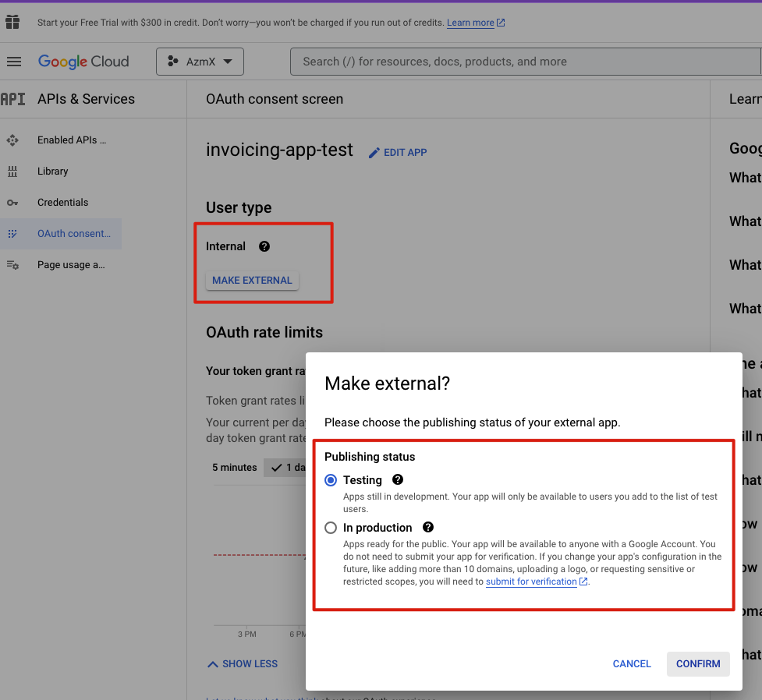Click the gift icon in trial banner
Image resolution: width=762 pixels, height=700 pixels.
(12, 22)
